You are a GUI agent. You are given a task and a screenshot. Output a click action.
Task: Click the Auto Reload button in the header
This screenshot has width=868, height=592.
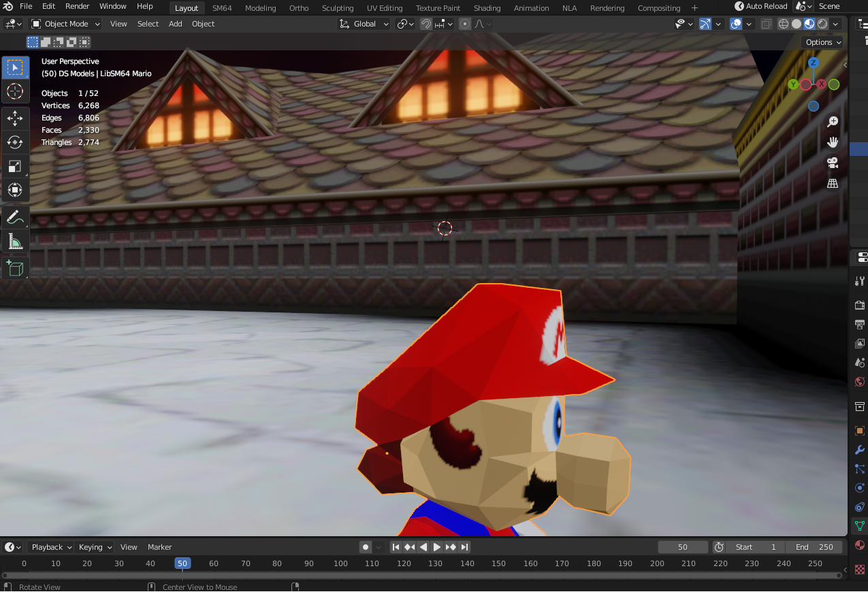coord(760,6)
